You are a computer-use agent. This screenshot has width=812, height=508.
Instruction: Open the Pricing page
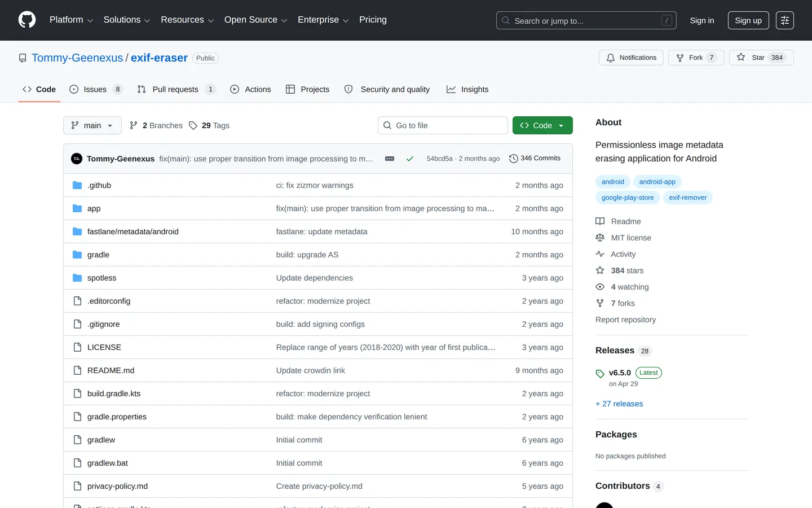(373, 20)
